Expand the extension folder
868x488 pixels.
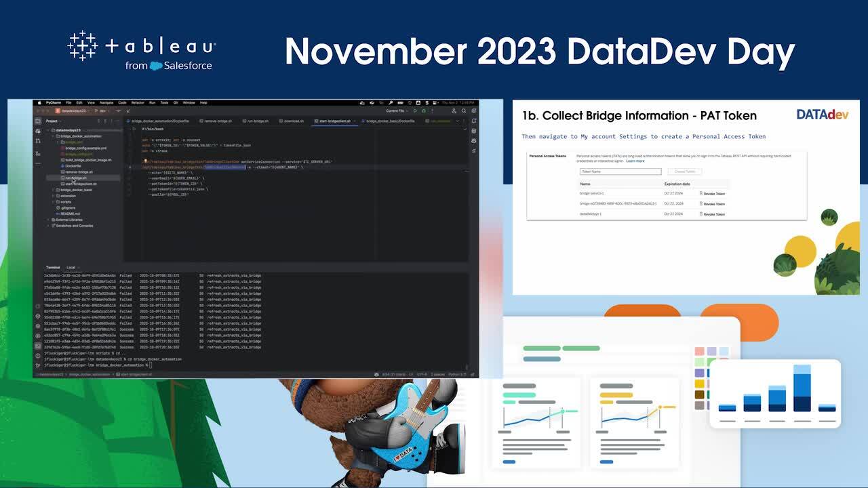[53, 196]
